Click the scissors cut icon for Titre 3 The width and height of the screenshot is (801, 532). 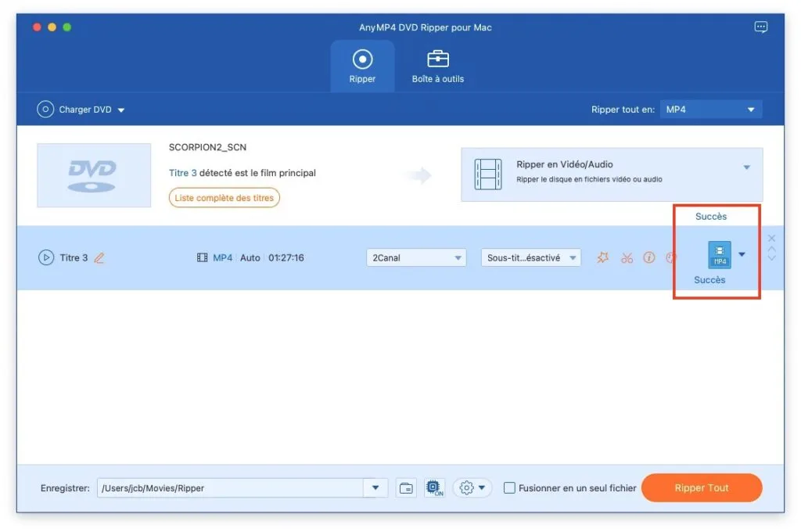[x=627, y=257]
